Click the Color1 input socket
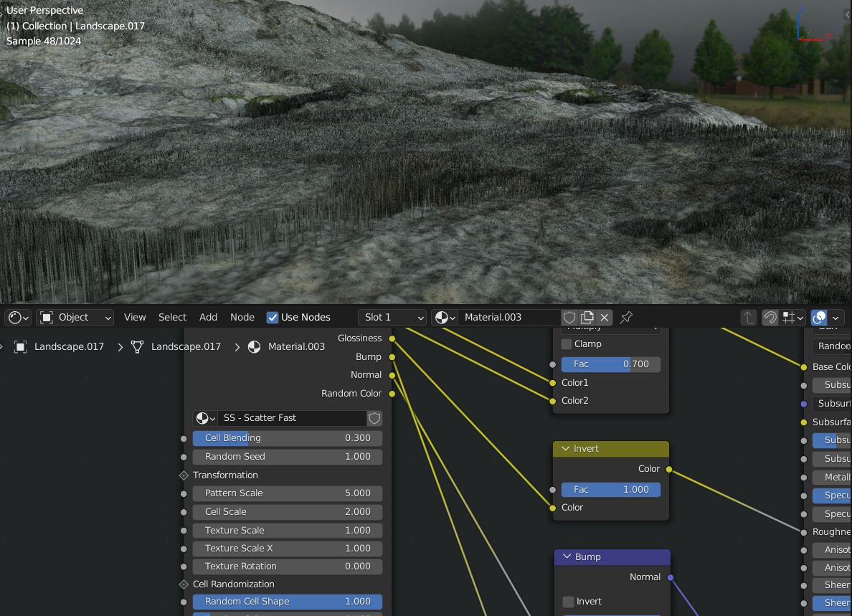 [553, 383]
